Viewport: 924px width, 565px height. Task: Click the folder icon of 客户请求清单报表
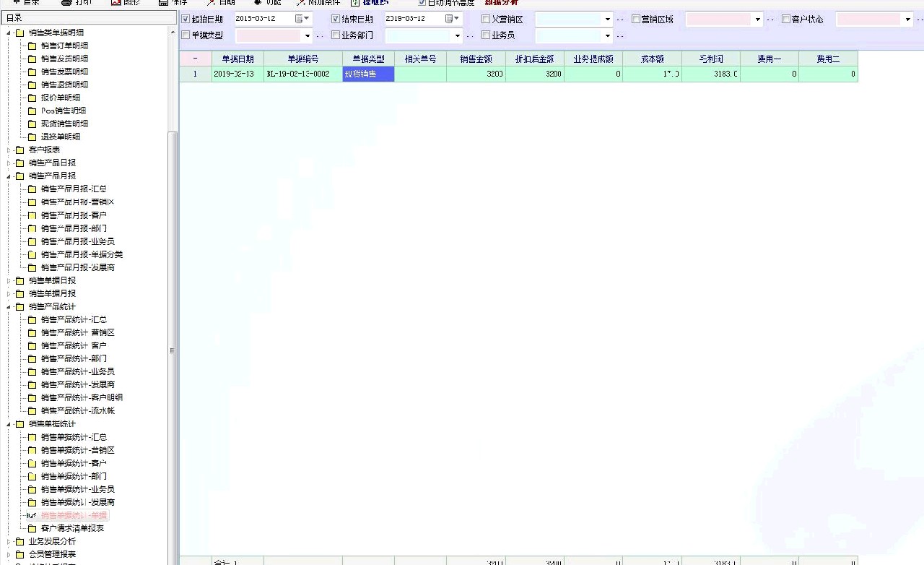[x=32, y=528]
